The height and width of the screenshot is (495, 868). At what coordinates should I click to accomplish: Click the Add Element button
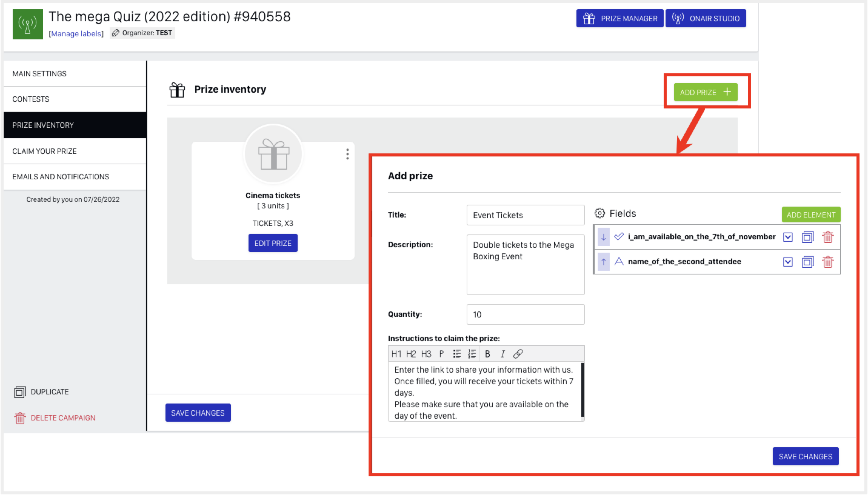pyautogui.click(x=810, y=214)
